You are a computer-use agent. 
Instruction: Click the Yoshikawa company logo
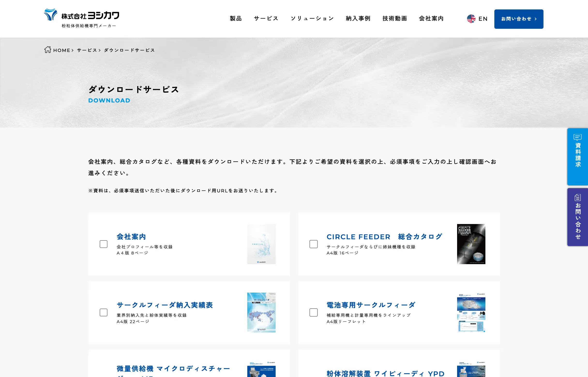pos(81,18)
